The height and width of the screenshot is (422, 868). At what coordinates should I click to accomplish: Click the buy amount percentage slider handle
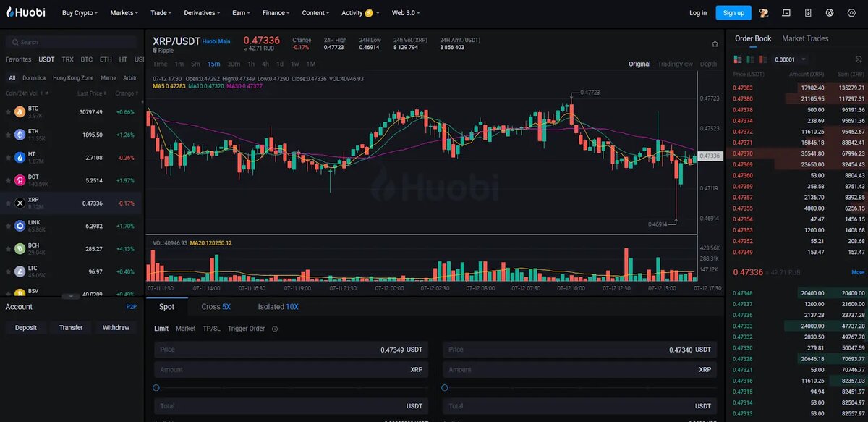point(157,388)
